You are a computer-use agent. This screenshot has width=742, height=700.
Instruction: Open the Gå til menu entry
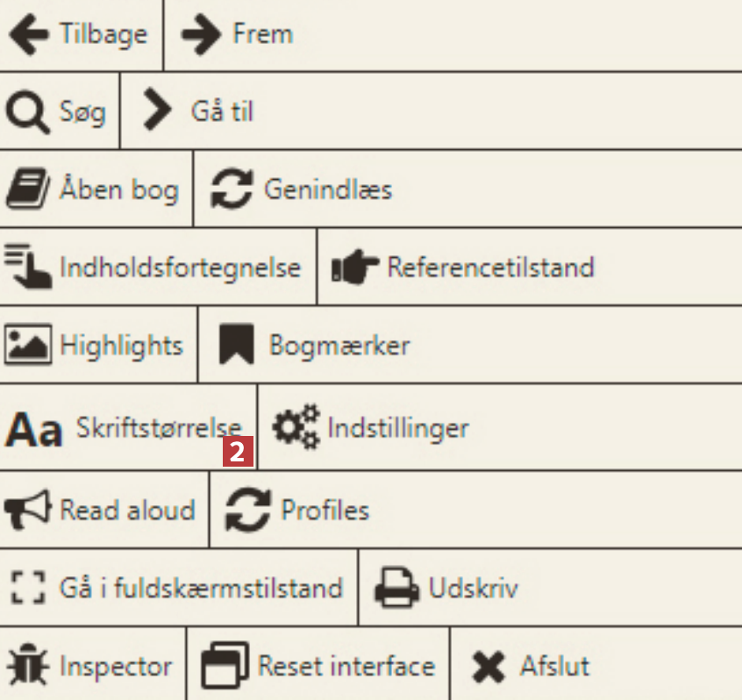pyautogui.click(x=221, y=112)
